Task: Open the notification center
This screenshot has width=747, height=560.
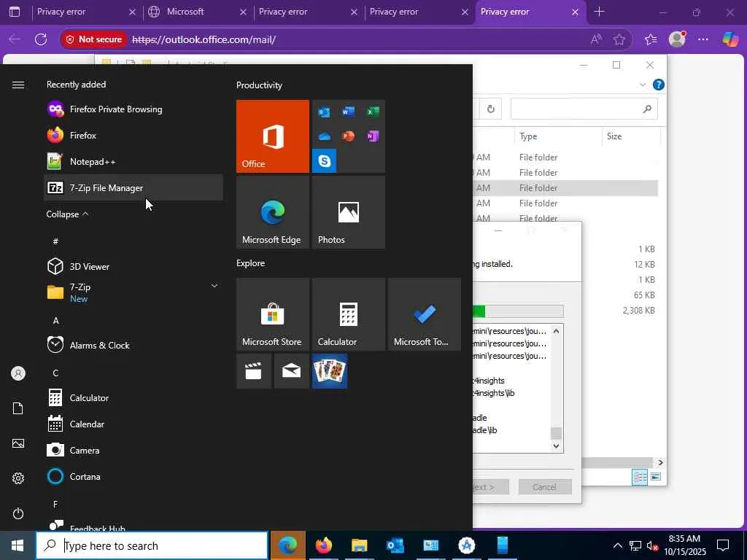Action: (x=723, y=545)
